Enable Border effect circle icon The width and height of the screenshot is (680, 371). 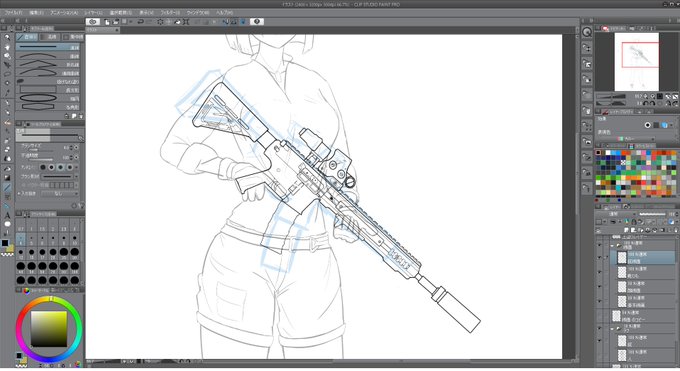647,125
